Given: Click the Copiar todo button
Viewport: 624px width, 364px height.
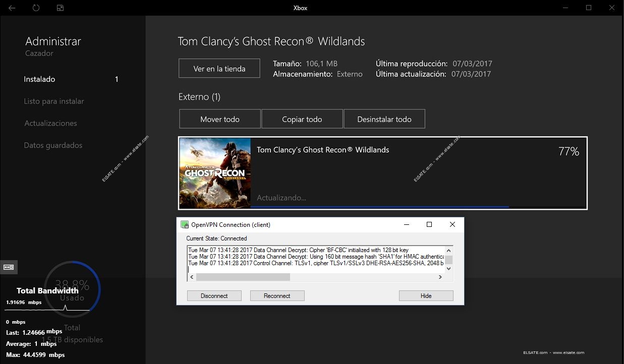Looking at the screenshot, I should tap(302, 119).
